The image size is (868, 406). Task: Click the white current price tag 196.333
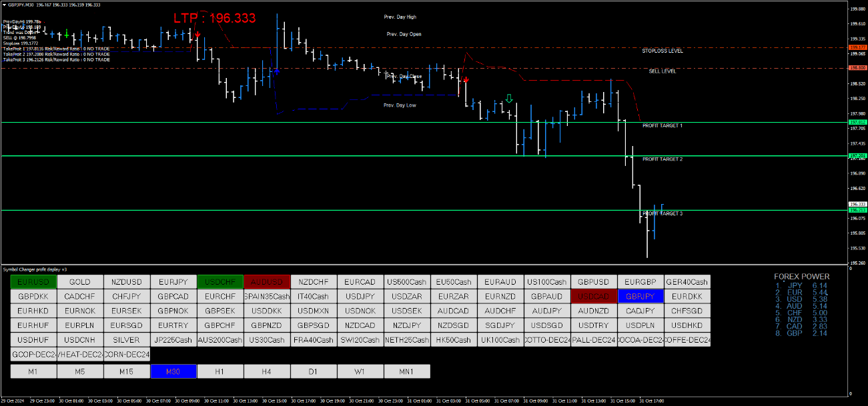(857, 204)
